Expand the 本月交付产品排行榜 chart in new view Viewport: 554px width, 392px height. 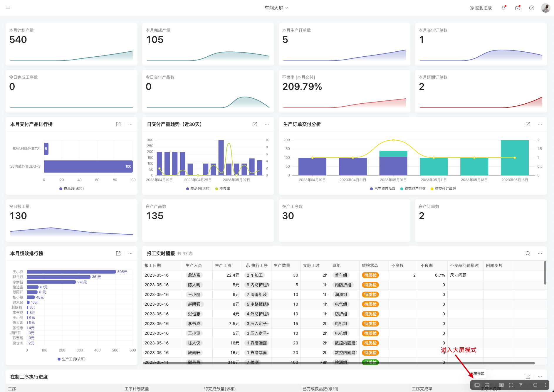pos(118,124)
